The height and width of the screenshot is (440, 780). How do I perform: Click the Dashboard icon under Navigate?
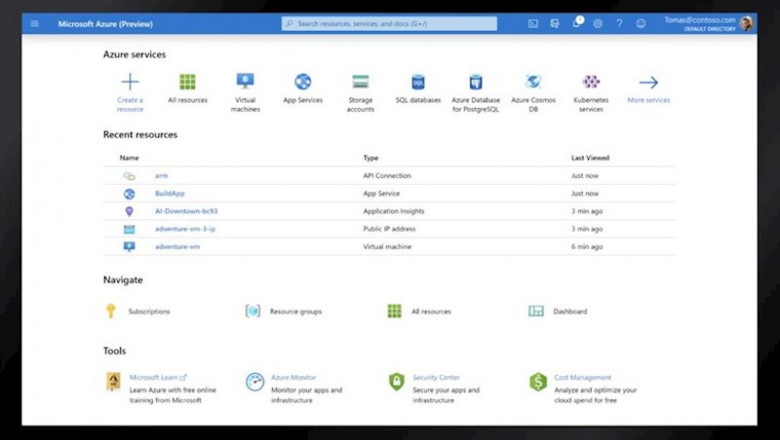[x=536, y=311]
